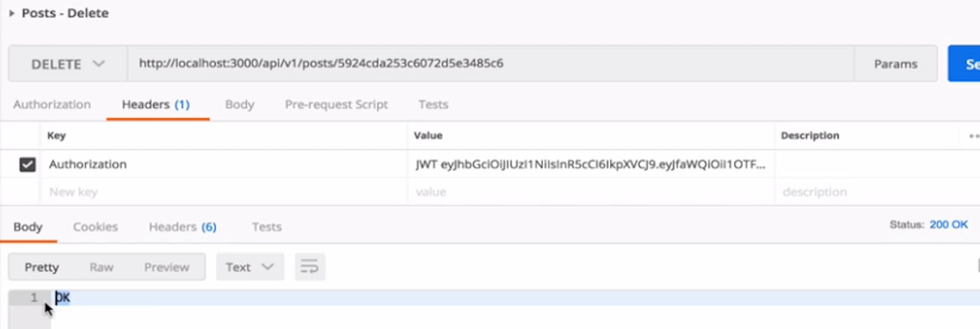Click the New key input field

224,192
